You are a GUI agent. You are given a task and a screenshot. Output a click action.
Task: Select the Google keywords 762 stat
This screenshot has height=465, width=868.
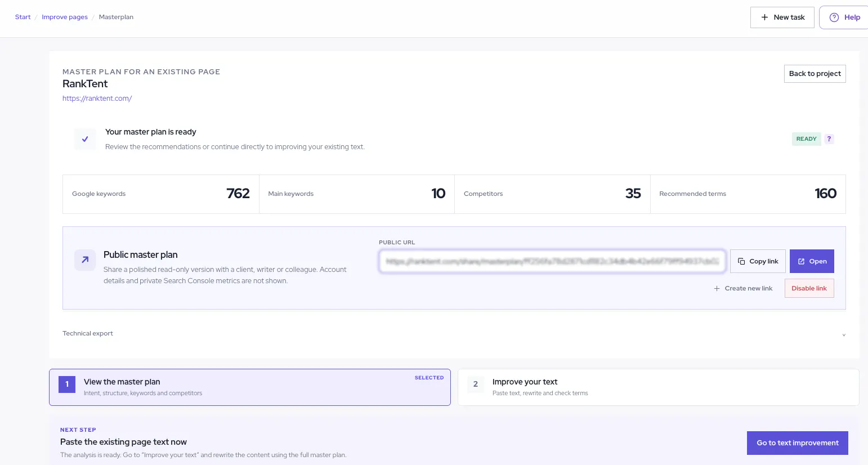[161, 194]
